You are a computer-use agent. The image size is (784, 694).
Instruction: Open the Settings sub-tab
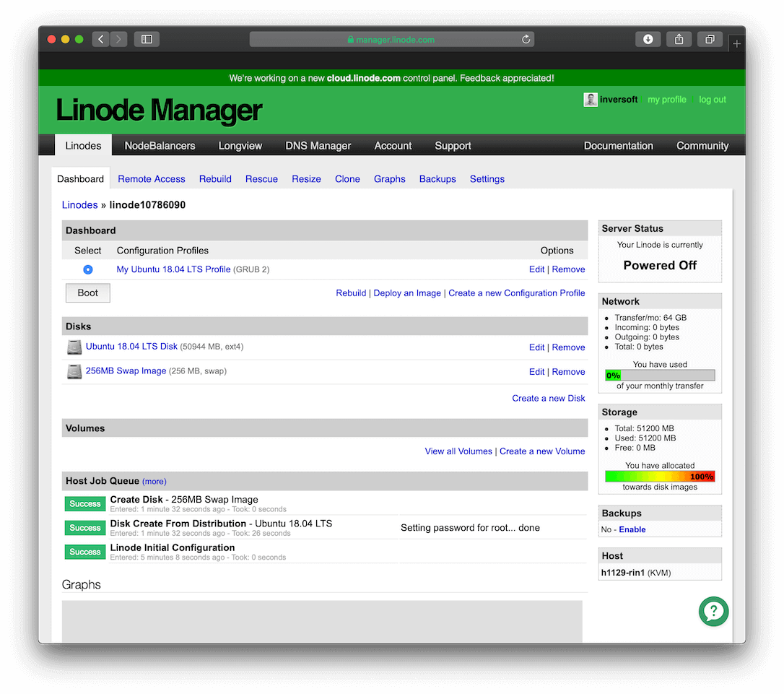(487, 179)
